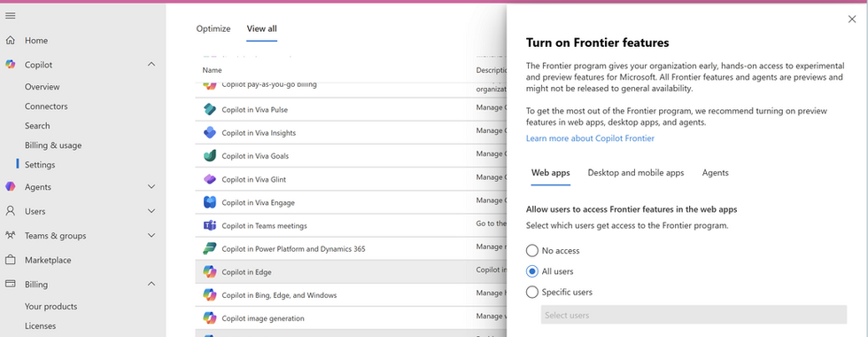
Task: Open Marketplace in the sidebar
Action: coord(48,260)
